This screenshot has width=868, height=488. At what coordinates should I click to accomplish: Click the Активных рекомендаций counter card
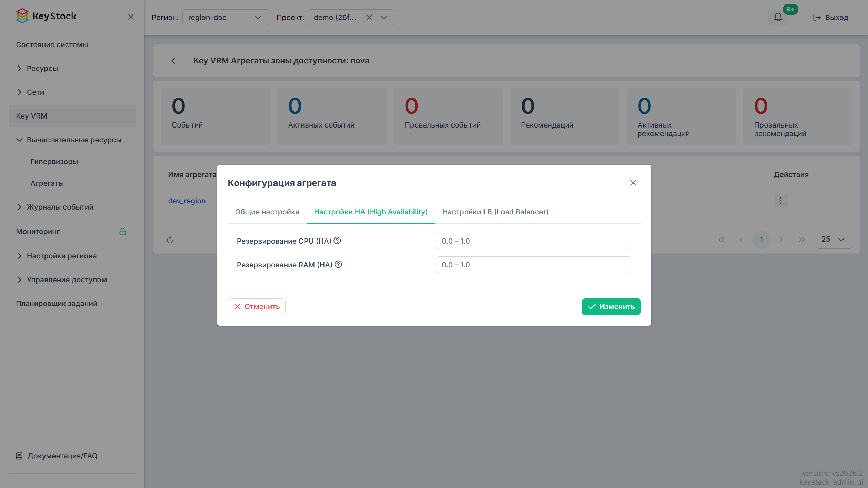coord(681,116)
